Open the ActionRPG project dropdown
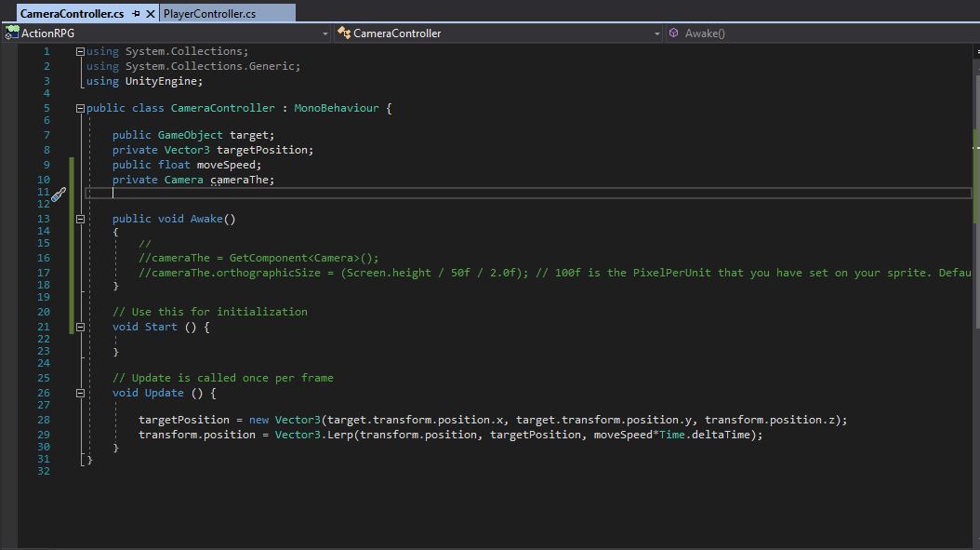980x550 pixels. click(325, 34)
